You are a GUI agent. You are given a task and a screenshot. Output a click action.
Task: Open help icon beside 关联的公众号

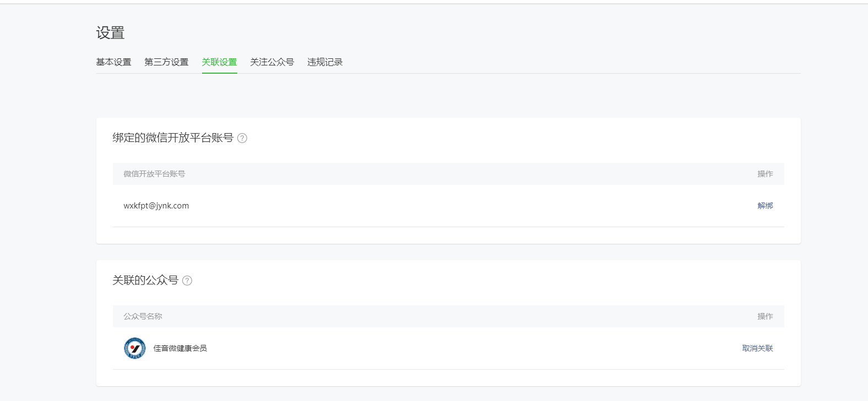coord(187,281)
